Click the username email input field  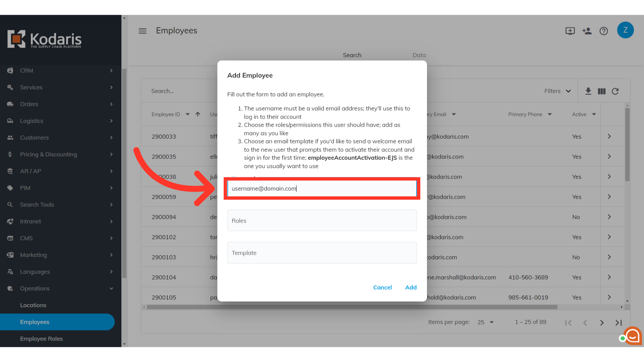coord(322,188)
